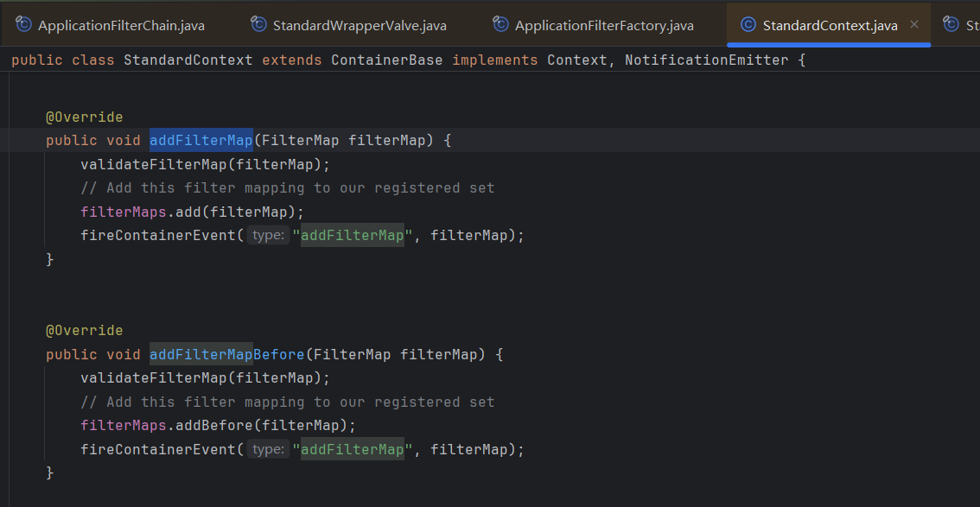Click the type: hint in the addFilterMapBefore method body

click(x=268, y=449)
